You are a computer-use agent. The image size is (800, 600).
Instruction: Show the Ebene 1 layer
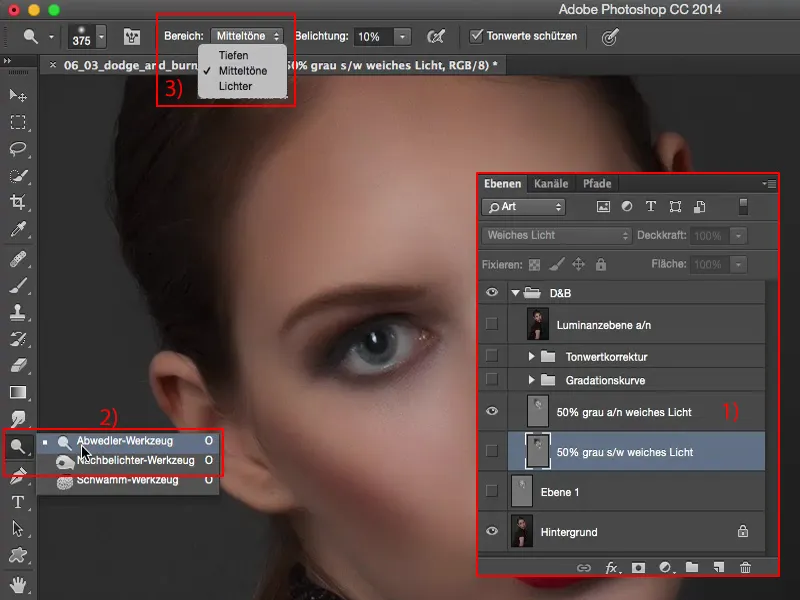[x=491, y=491]
